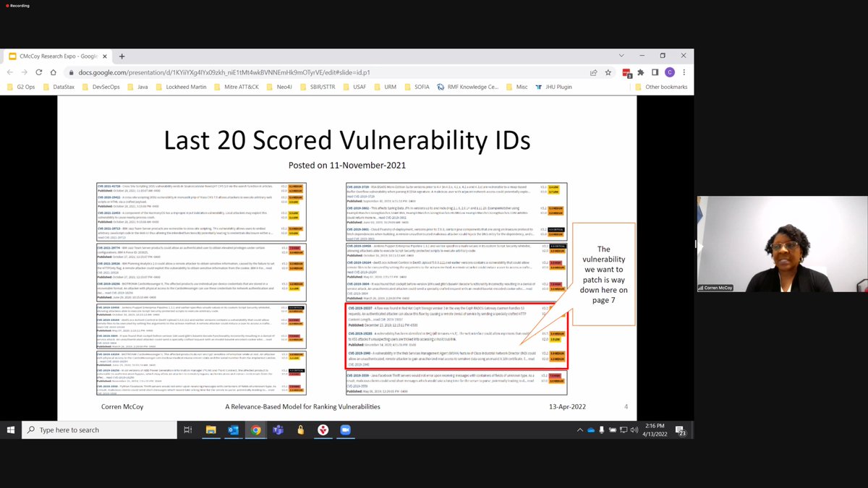Viewport: 868px width, 488px height.
Task: Open the DevSecOps bookmark folder
Action: coord(103,87)
